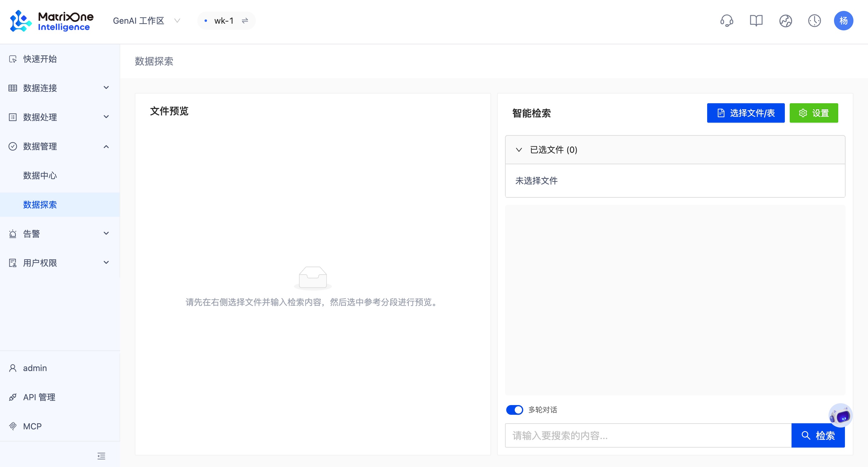The image size is (868, 467).
Task: Open the GenAI 工作区 workspace dropdown
Action: pos(178,21)
